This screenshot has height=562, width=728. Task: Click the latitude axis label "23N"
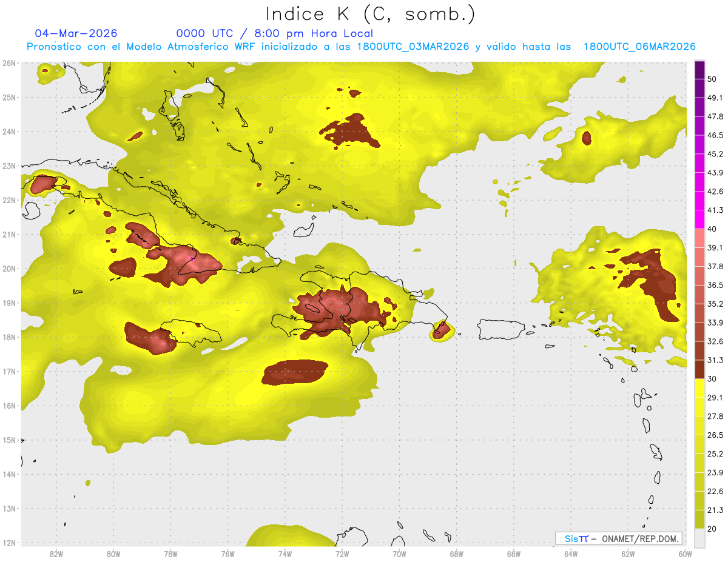pos(8,166)
